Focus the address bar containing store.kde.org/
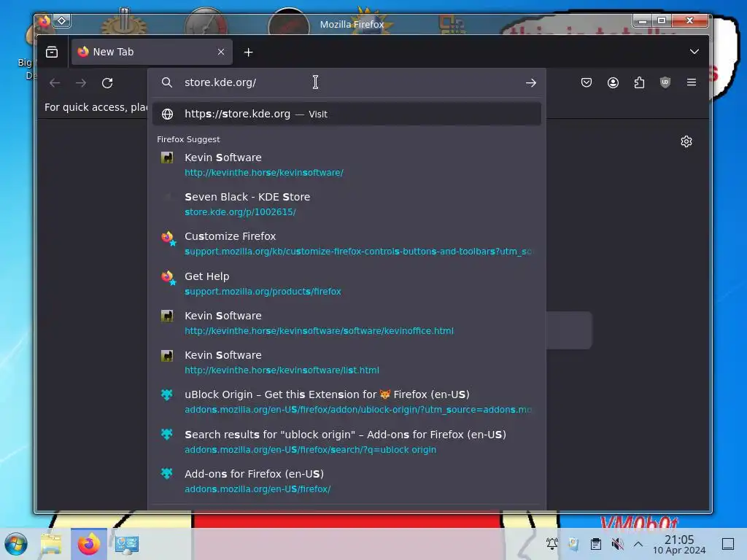Screen dimensions: 747x560 coord(348,82)
